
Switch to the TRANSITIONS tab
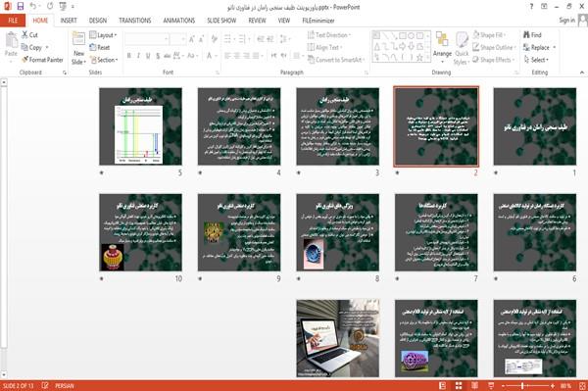(x=135, y=21)
